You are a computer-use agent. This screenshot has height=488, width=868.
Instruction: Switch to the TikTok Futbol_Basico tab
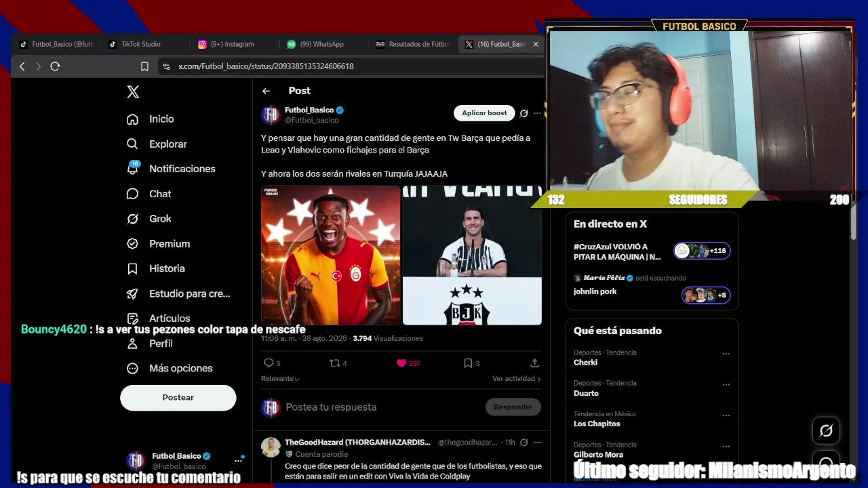pyautogui.click(x=57, y=44)
